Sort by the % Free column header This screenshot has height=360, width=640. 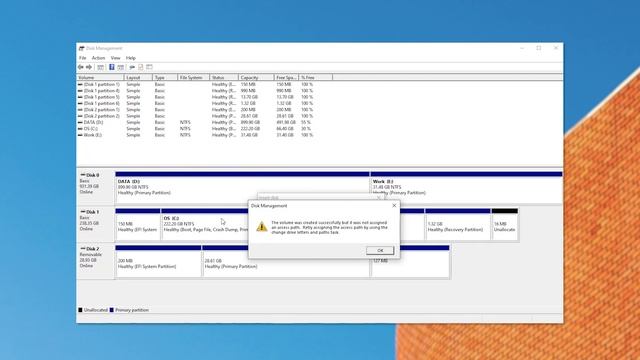click(316, 78)
